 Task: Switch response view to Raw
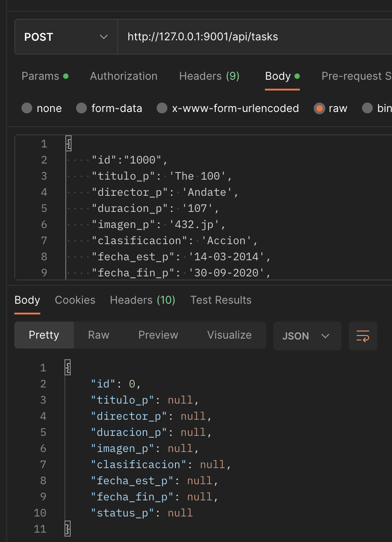[x=98, y=335]
